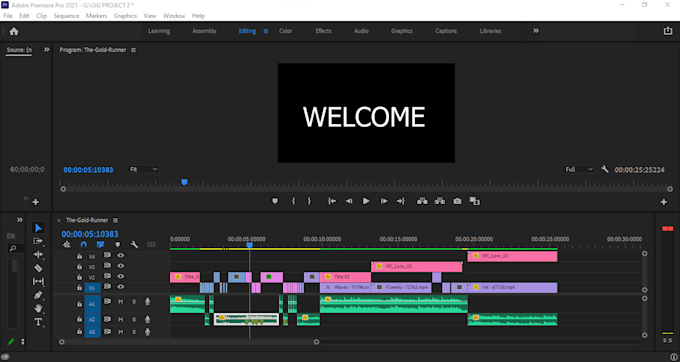Viewport: 680px width, 362px height.
Task: Hide track V3 with eye icon
Action: pos(121,266)
